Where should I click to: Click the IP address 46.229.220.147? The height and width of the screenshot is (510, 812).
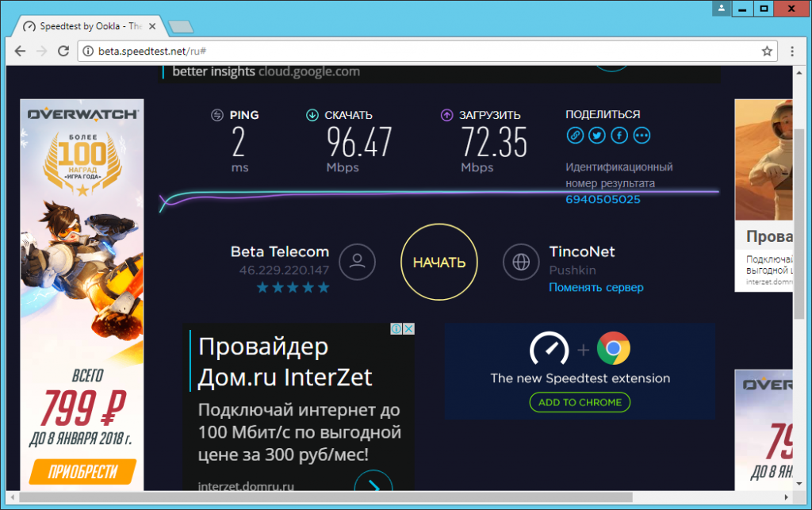pos(284,270)
